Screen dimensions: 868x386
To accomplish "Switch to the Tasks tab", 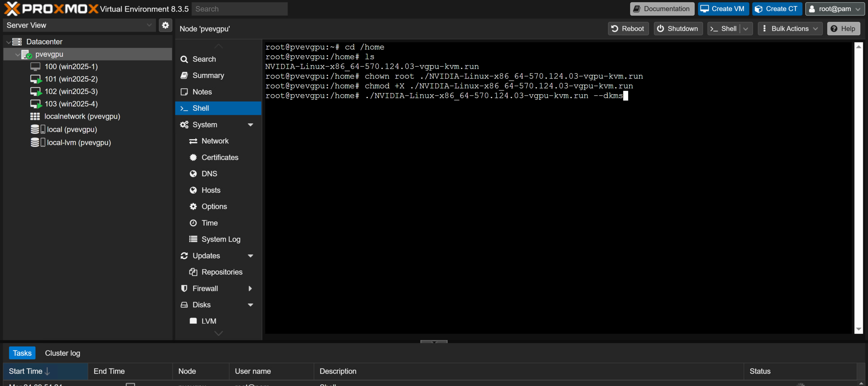I will coord(22,353).
